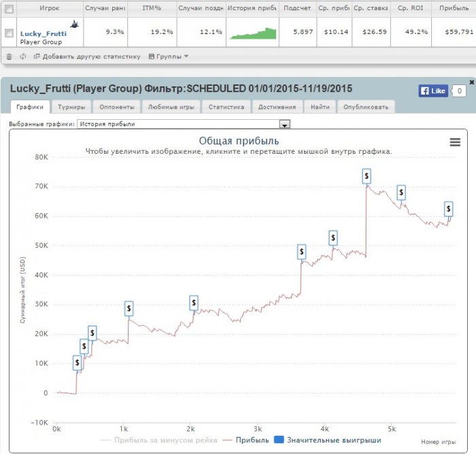Screen dimensions: 476x454
Task: Click the dollar marker at game 1k
Action: (x=129, y=308)
